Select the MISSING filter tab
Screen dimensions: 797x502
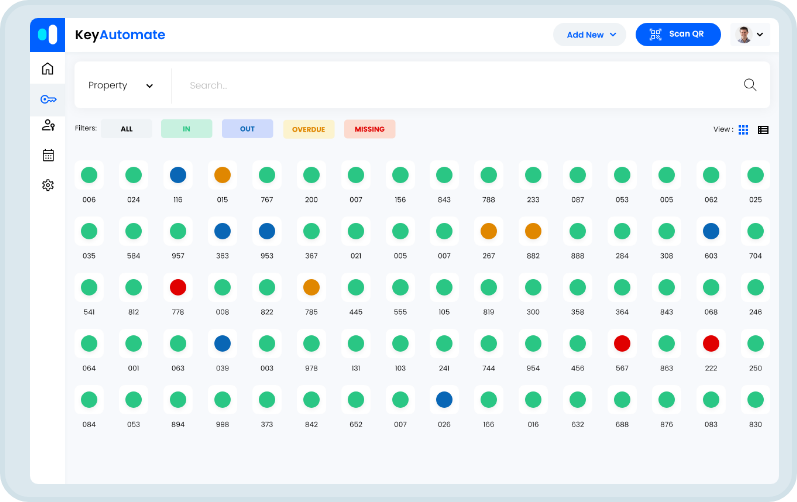pos(369,129)
